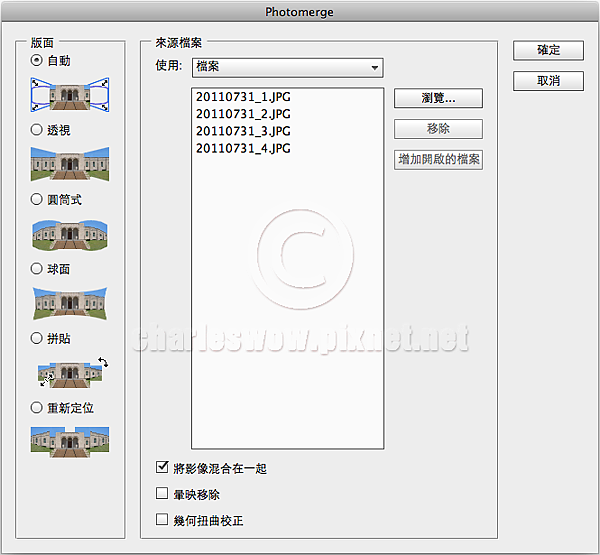The image size is (600, 555).
Task: Select file 20110731_4.JPG in the list
Action: click(x=243, y=149)
